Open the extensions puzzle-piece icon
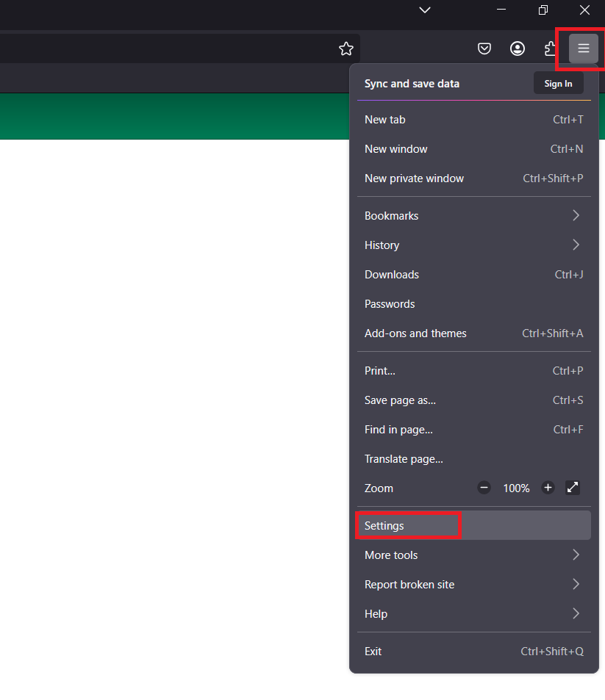The width and height of the screenshot is (605, 700). tap(551, 48)
